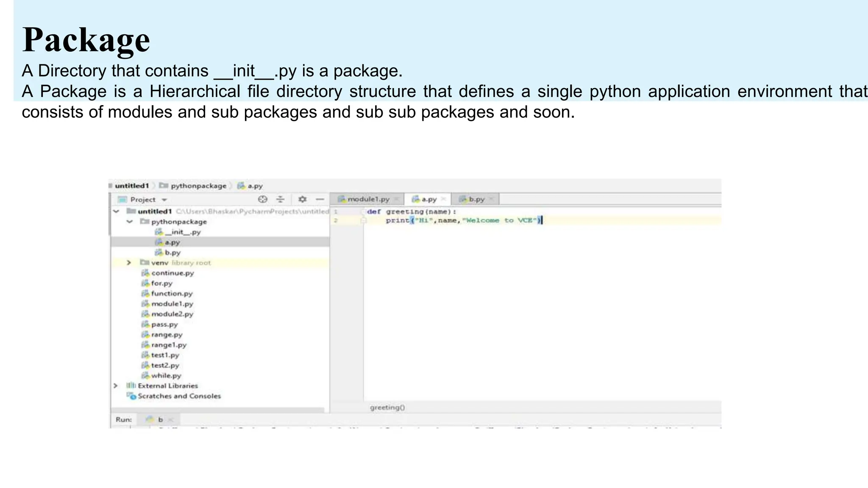868x488 pixels.
Task: Click the venv folder icon
Action: [x=145, y=263]
